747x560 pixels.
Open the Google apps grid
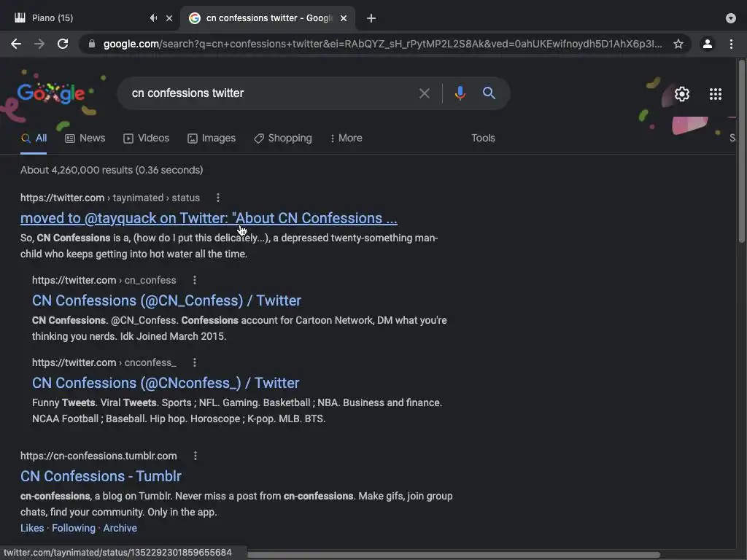[716, 94]
